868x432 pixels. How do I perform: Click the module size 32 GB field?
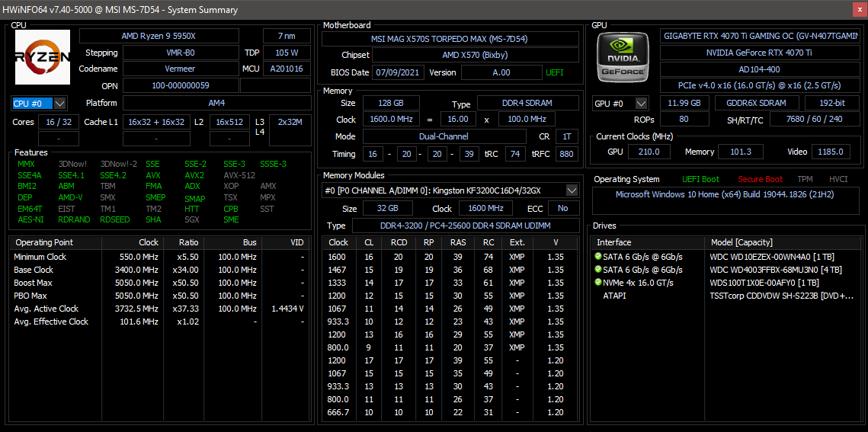pyautogui.click(x=387, y=209)
